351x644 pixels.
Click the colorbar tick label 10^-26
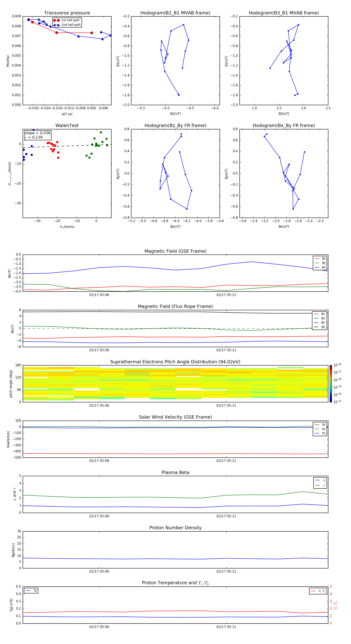tap(337, 365)
